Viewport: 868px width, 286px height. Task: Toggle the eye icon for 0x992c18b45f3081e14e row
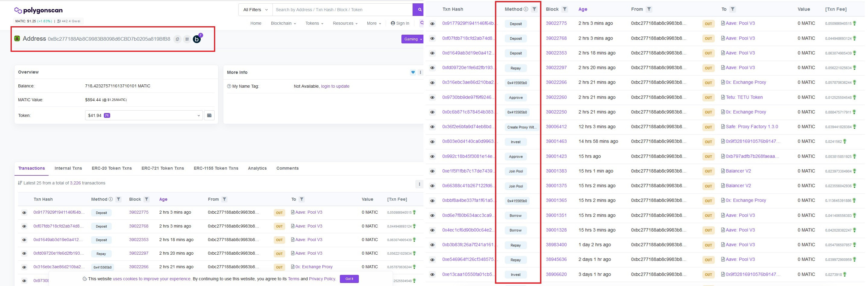point(432,156)
